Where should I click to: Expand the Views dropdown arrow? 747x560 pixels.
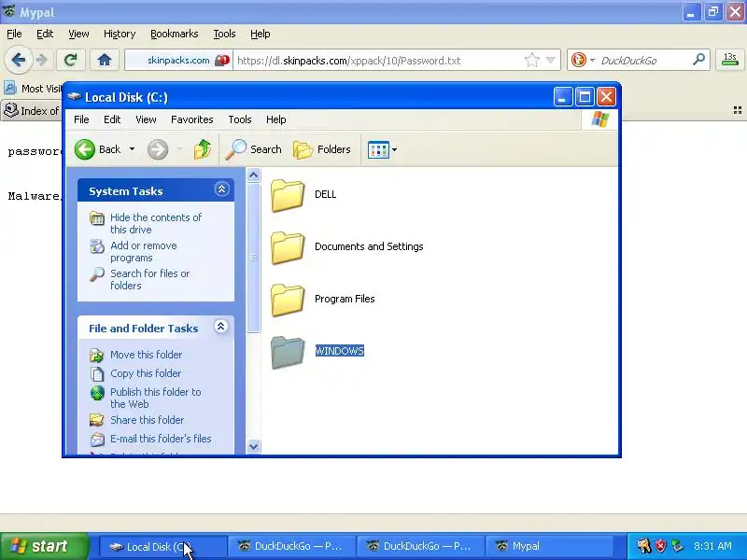(x=394, y=149)
